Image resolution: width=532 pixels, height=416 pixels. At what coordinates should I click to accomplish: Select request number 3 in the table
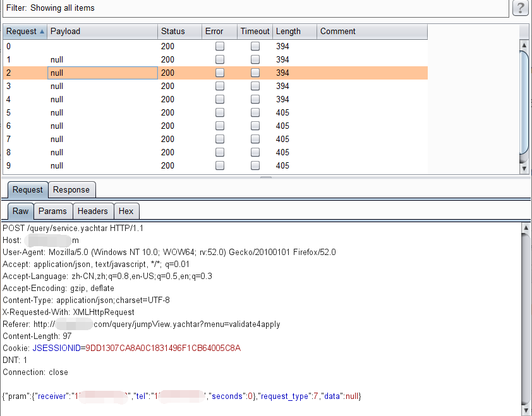point(8,86)
